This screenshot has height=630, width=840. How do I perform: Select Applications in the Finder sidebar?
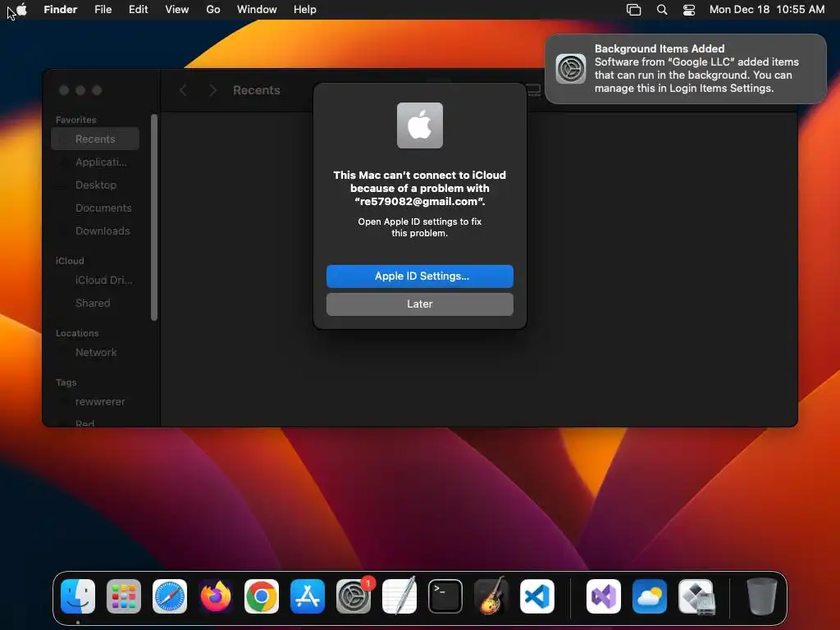click(x=95, y=162)
